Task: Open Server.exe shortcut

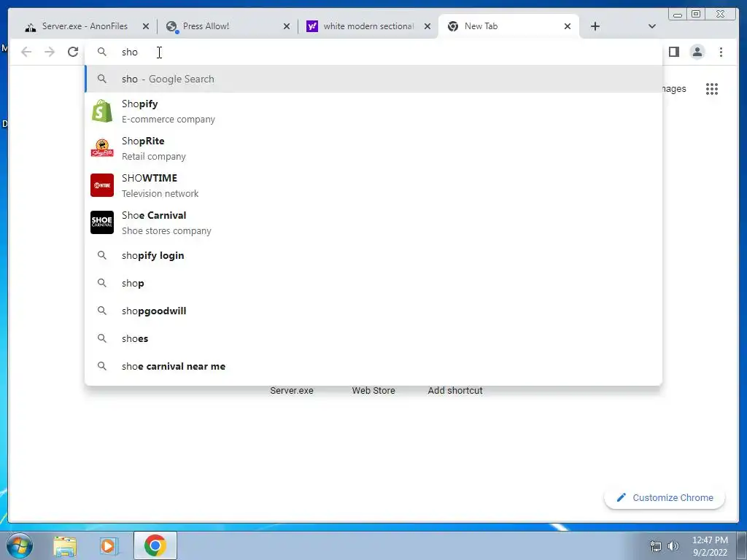Action: click(x=292, y=391)
